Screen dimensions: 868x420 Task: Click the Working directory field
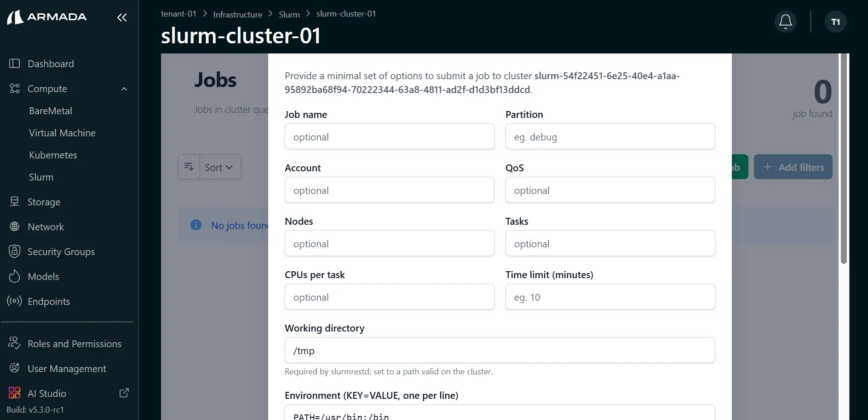(500, 350)
